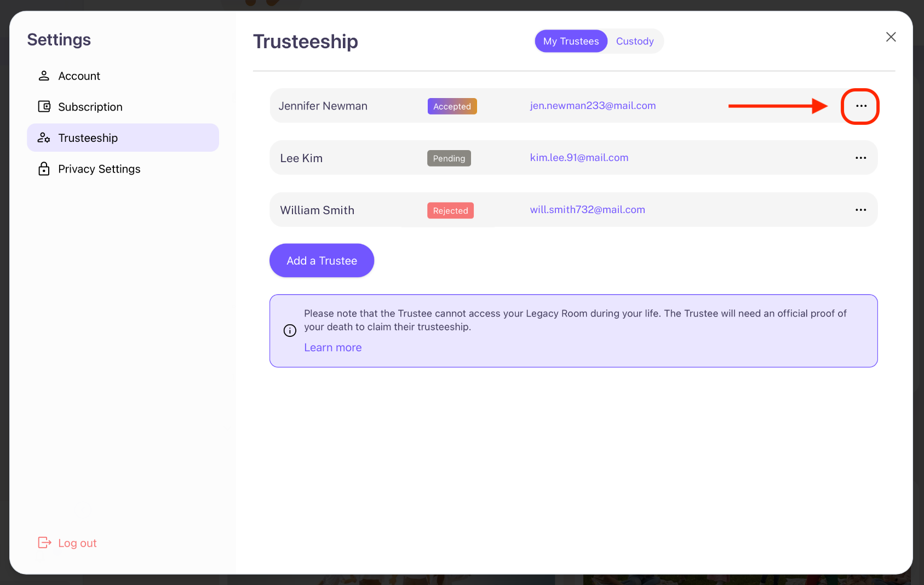Click the Trusteeship people icon in sidebar

pyautogui.click(x=44, y=137)
